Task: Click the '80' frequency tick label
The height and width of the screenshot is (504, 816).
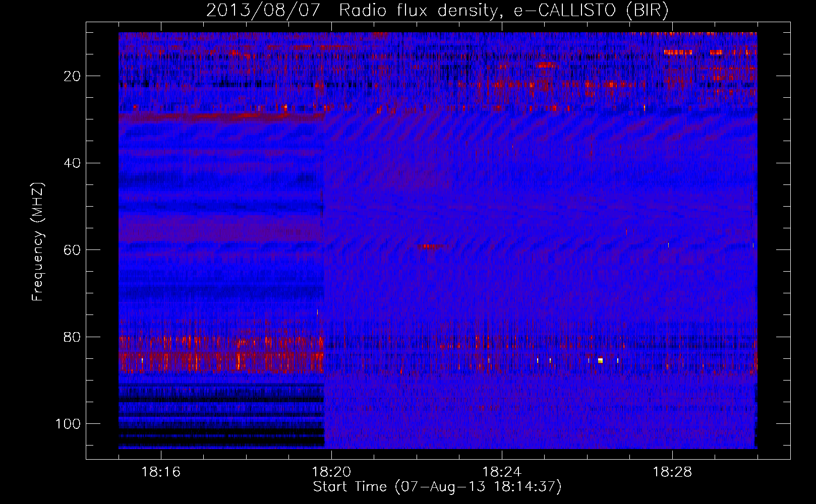Action: 73,337
